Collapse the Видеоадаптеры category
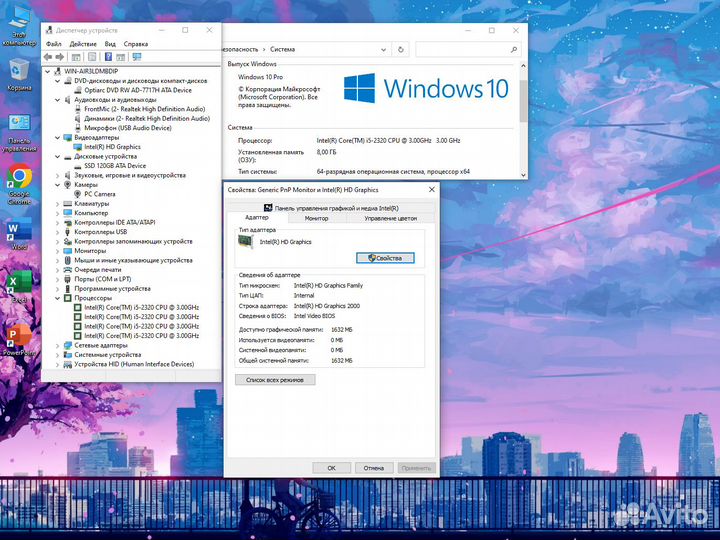The image size is (720, 540). click(x=57, y=137)
